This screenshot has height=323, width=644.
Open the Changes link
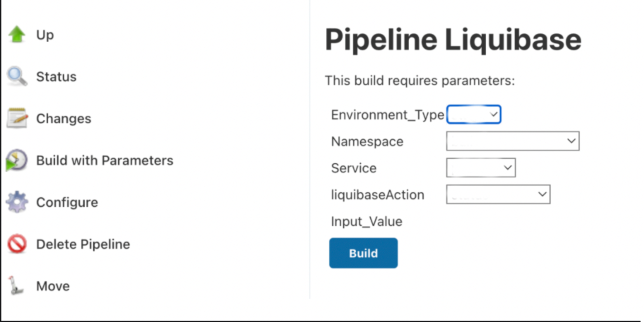tap(64, 119)
